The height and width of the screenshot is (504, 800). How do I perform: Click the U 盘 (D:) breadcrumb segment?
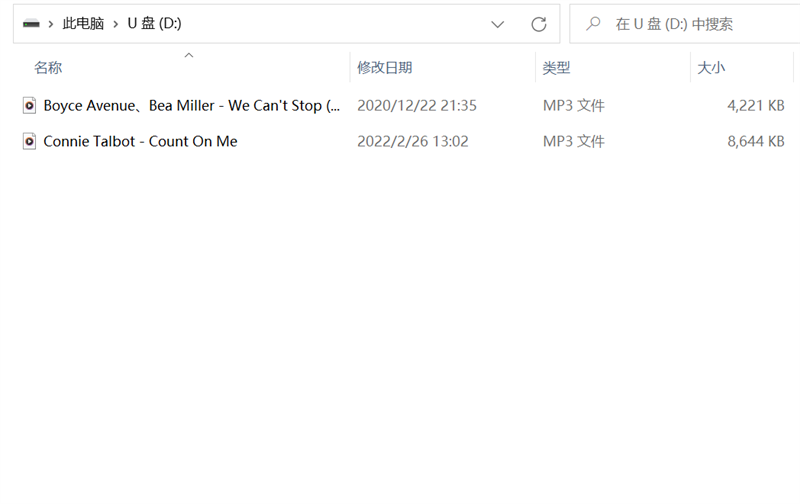[x=154, y=24]
